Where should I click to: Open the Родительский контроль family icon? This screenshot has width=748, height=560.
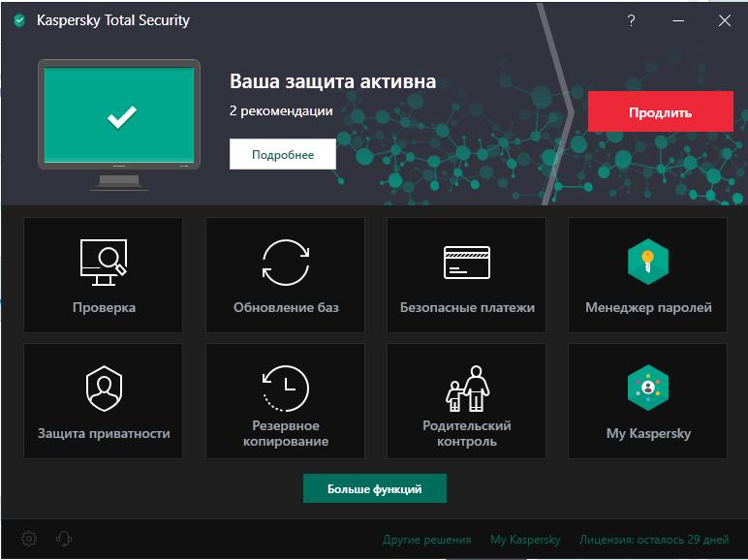467,389
